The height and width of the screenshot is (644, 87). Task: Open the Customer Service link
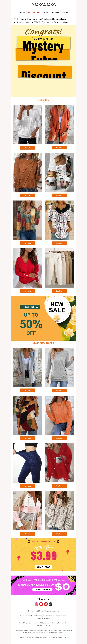(51, 632)
